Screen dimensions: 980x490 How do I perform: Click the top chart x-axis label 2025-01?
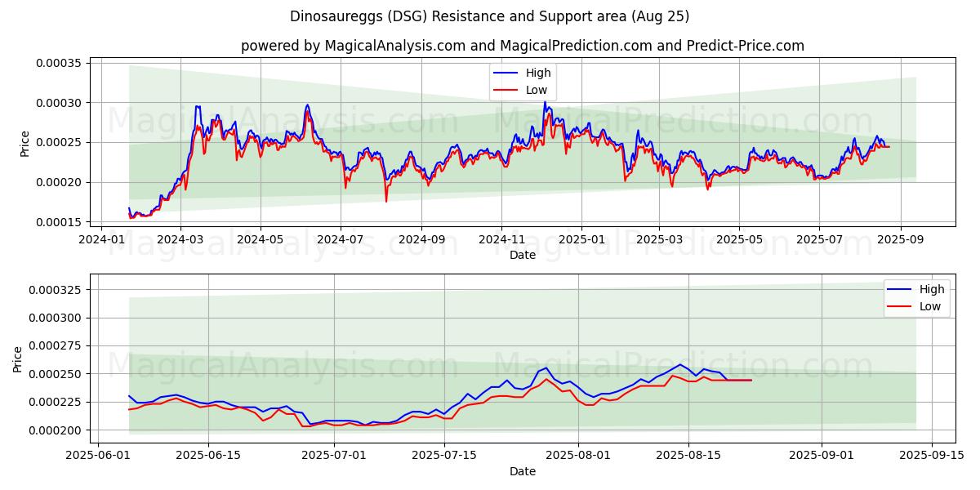(581, 240)
